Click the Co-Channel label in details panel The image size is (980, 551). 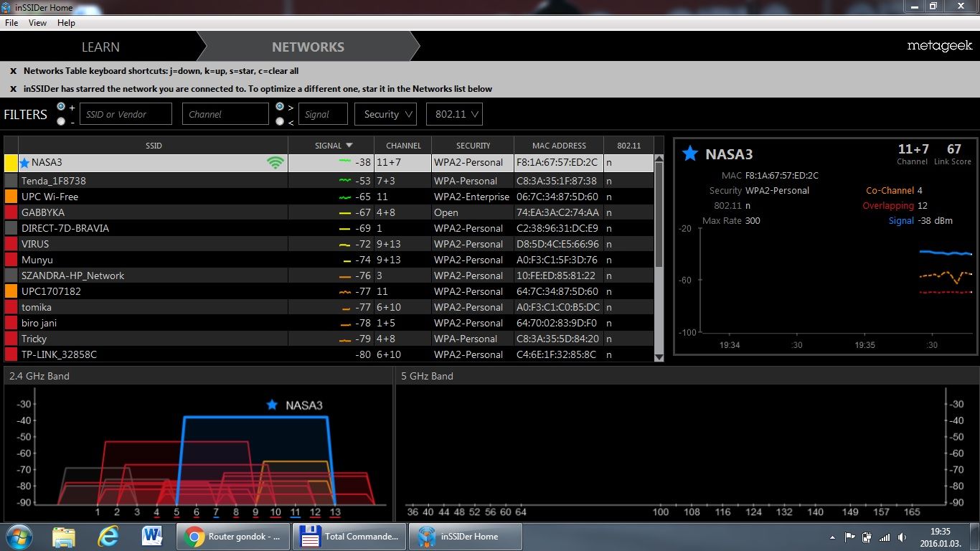coord(890,191)
